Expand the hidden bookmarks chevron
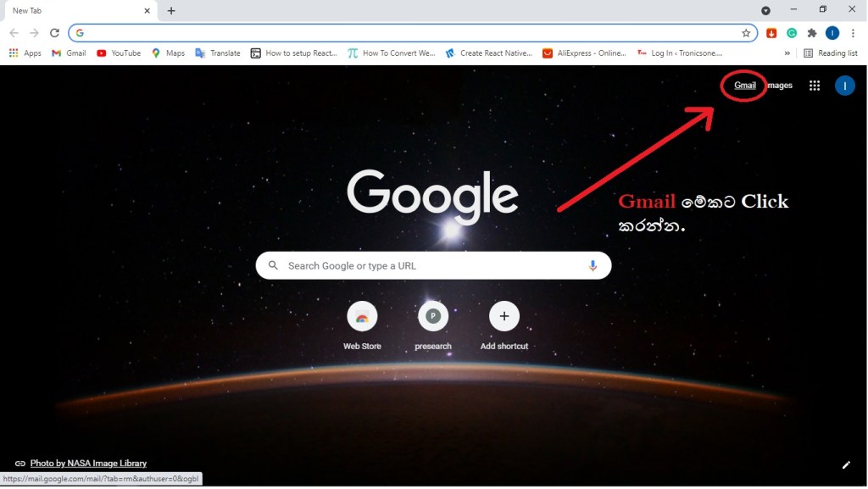Image resolution: width=868 pixels, height=489 pixels. pos(787,53)
